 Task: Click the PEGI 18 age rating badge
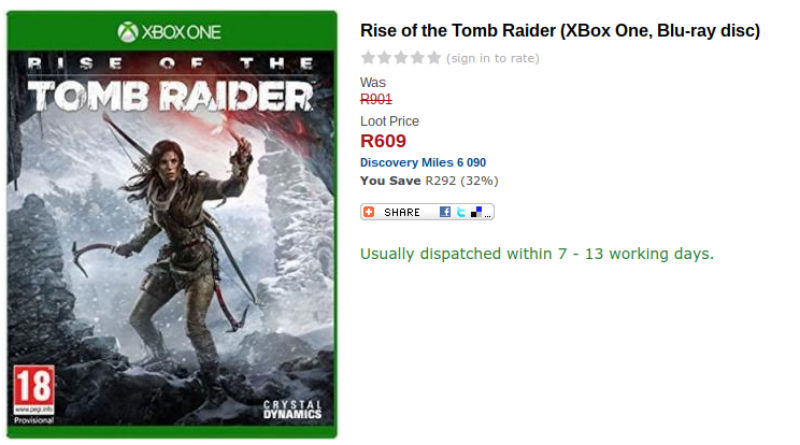tap(32, 389)
